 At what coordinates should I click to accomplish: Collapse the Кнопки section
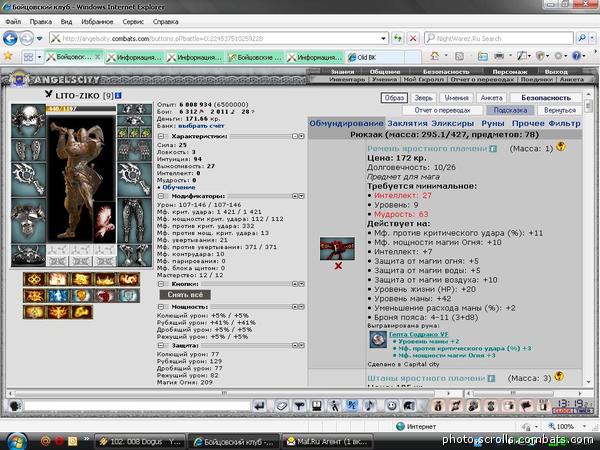click(x=161, y=284)
